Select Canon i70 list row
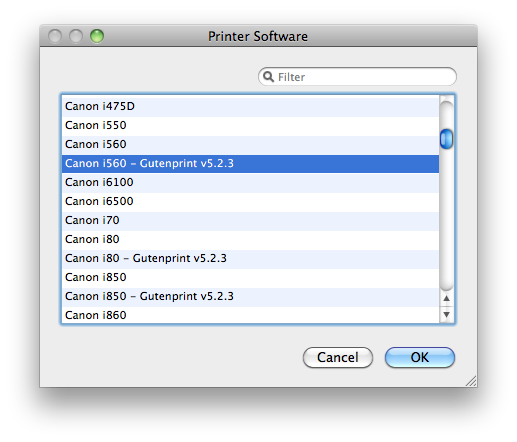Viewport: 517px width, 442px height. coord(250,220)
